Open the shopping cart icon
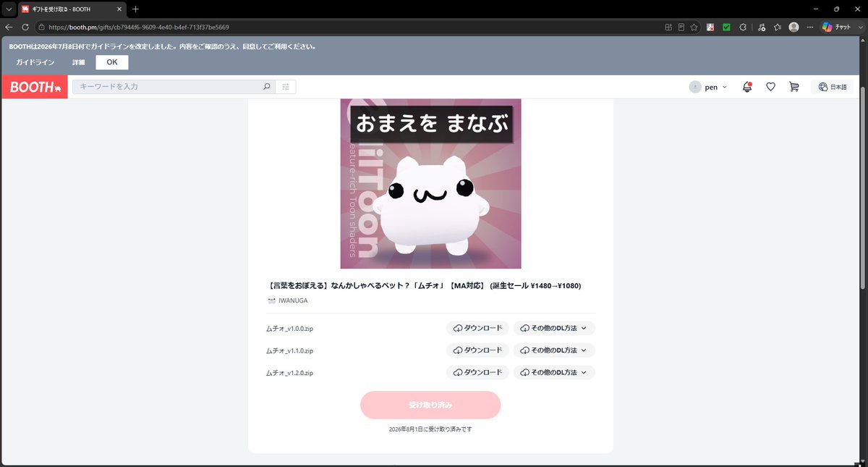 794,87
